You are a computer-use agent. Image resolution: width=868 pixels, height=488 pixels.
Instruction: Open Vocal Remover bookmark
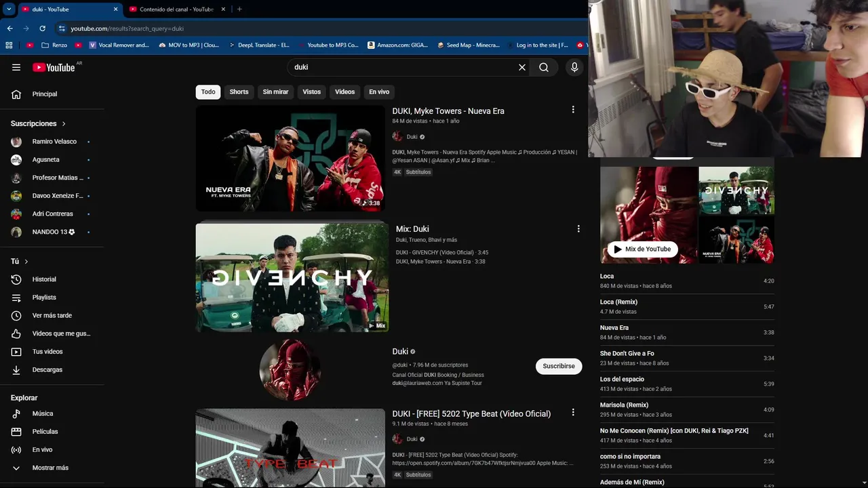[119, 45]
